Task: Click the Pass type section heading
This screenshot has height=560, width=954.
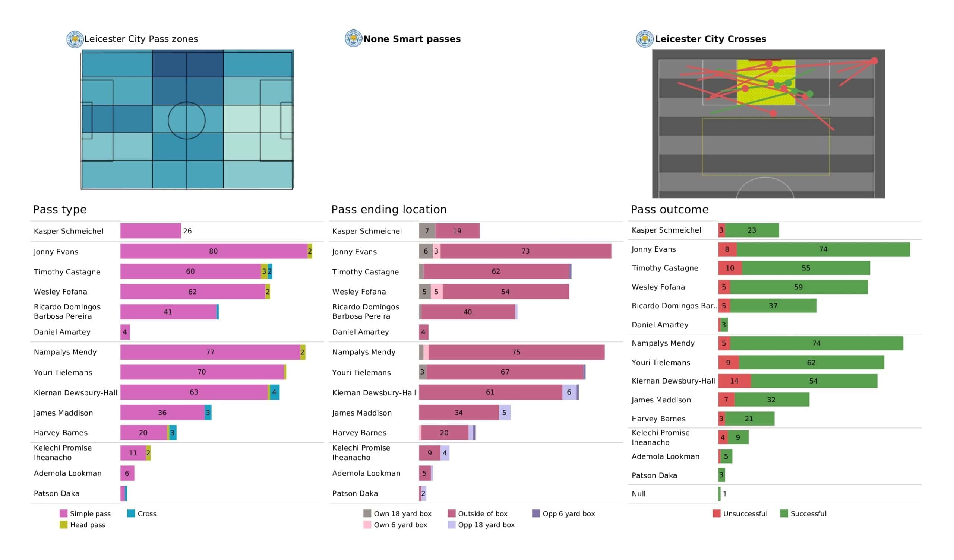Action: tap(60, 209)
